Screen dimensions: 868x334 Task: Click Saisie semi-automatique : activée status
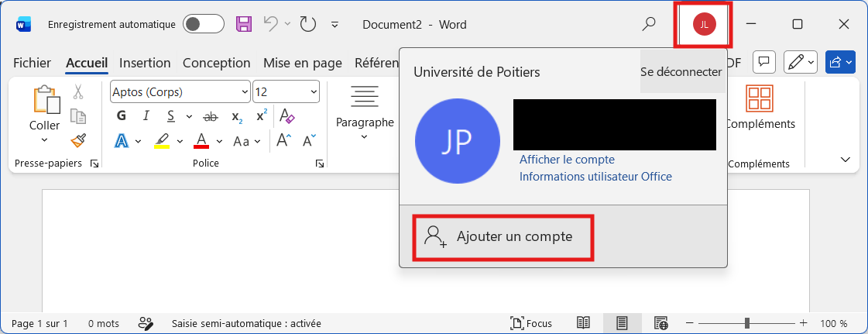[246, 323]
